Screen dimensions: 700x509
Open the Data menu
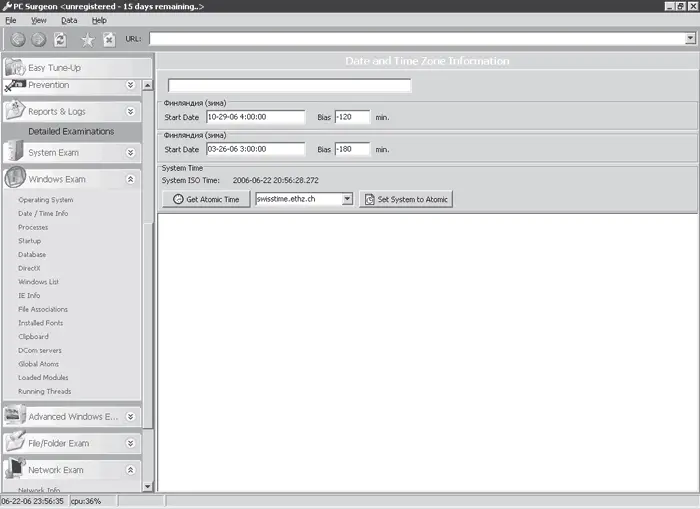pyautogui.click(x=68, y=20)
